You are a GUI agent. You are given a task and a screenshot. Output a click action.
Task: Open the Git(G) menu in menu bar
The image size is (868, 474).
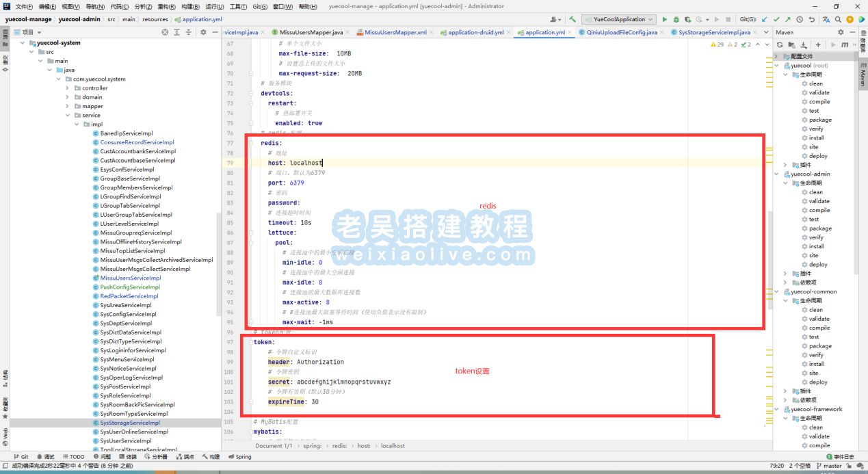[260, 6]
